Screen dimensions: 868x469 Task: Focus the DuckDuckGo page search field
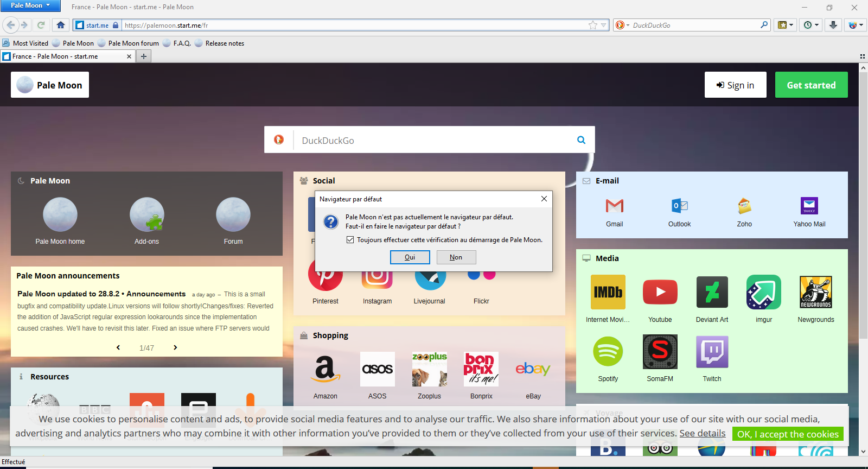pos(434,140)
